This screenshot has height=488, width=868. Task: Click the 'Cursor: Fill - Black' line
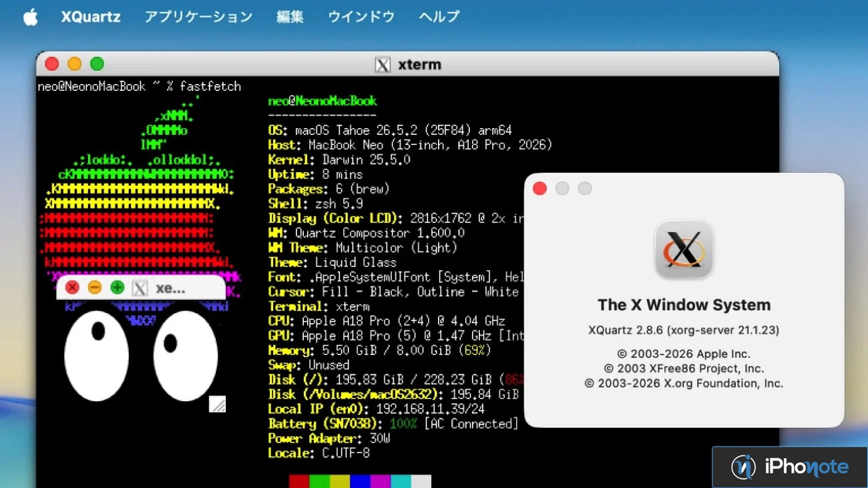(x=394, y=292)
